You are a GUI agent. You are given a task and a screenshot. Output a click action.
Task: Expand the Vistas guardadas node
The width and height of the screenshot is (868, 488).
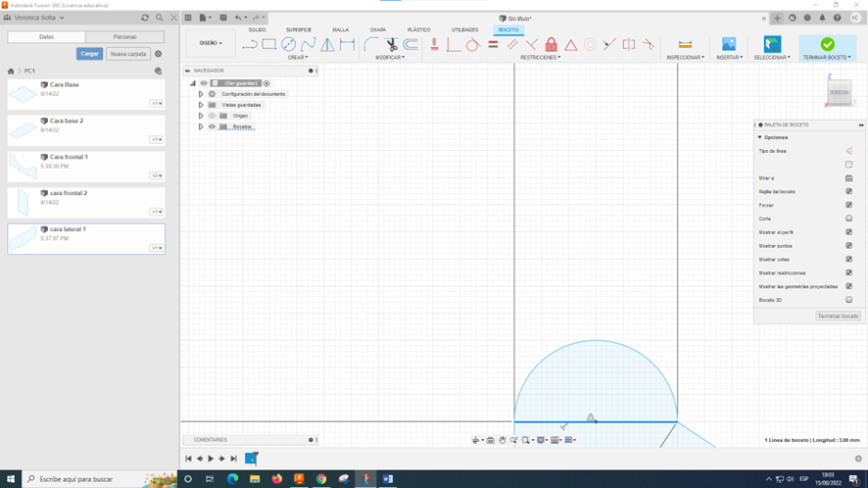click(x=201, y=105)
